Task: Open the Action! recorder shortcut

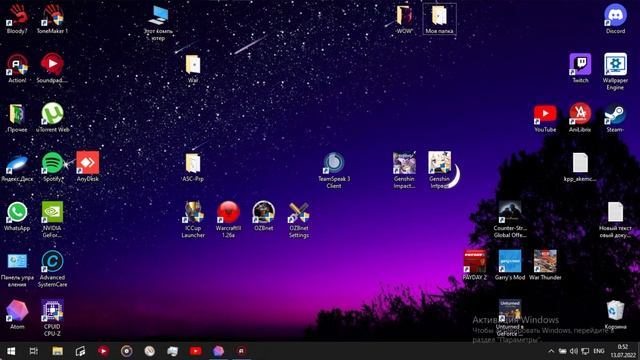Action: point(17,68)
